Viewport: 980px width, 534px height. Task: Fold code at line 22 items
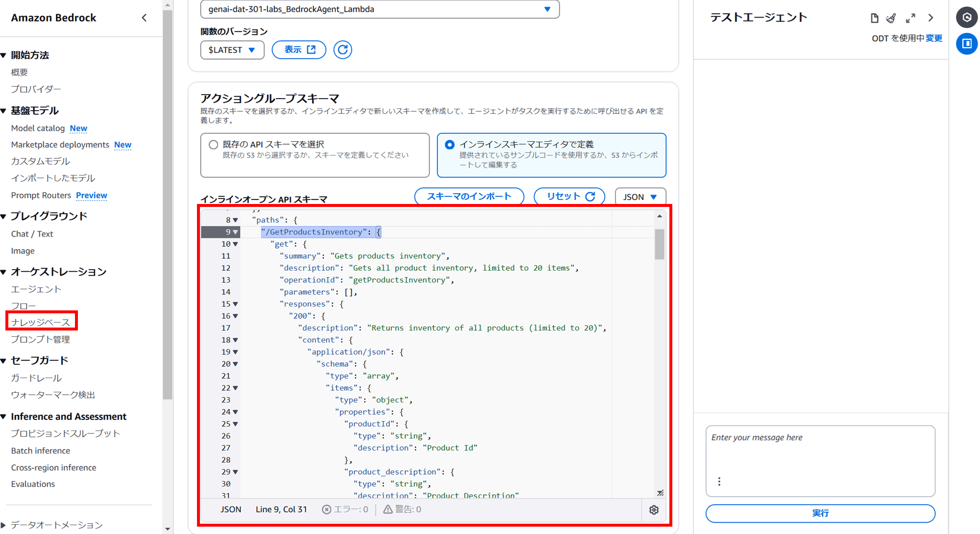pyautogui.click(x=236, y=388)
